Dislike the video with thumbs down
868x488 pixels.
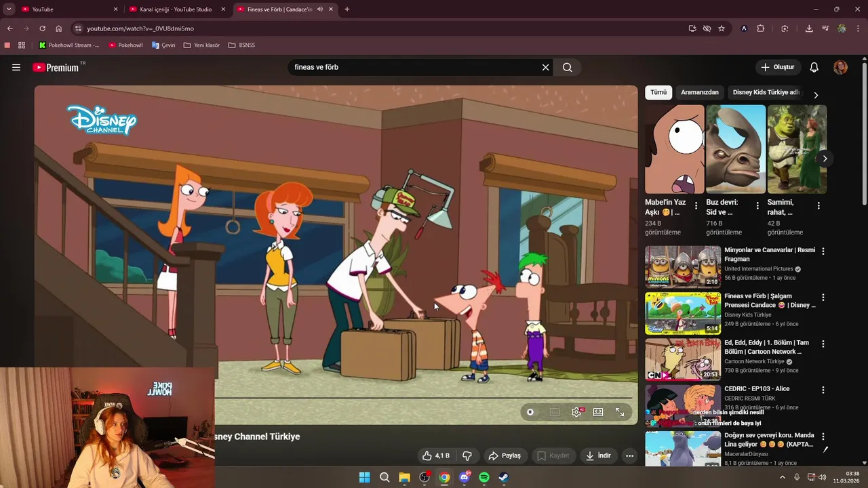tap(467, 455)
